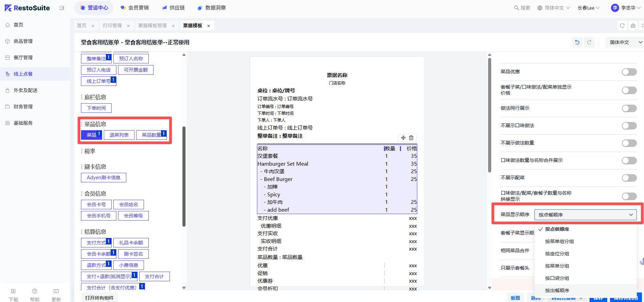Collapse sidebar with the menu fold icon
644x302 pixels.
pyautogui.click(x=62, y=8)
